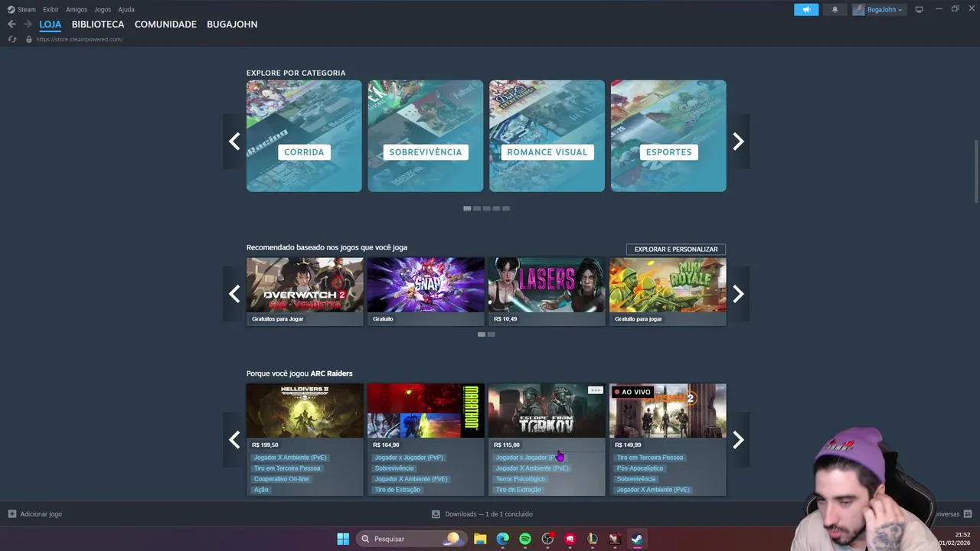Click the Explorar e Personalizar button
Viewport: 980px width, 551px height.
tap(676, 249)
